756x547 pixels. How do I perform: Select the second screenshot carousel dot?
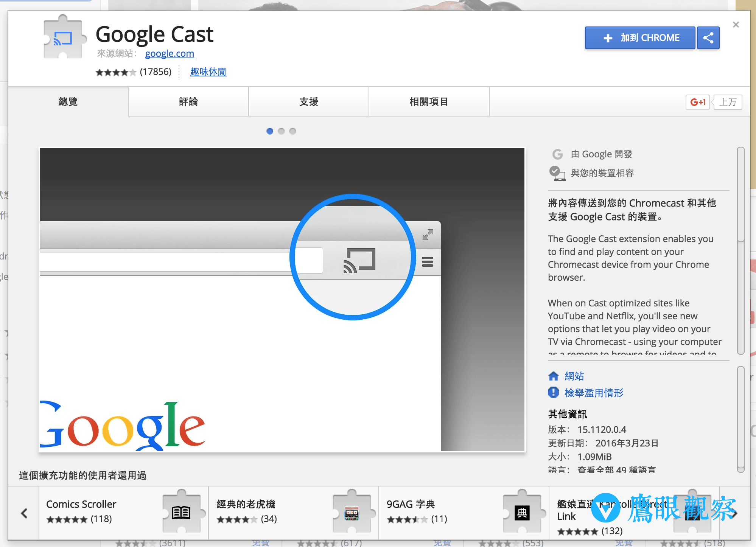click(281, 131)
